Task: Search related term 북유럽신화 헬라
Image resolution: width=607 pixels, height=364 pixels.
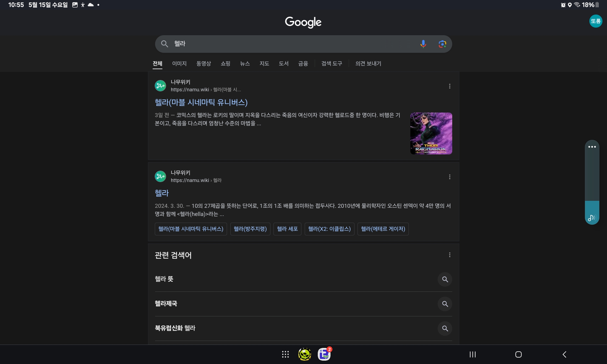Action: 175,328
